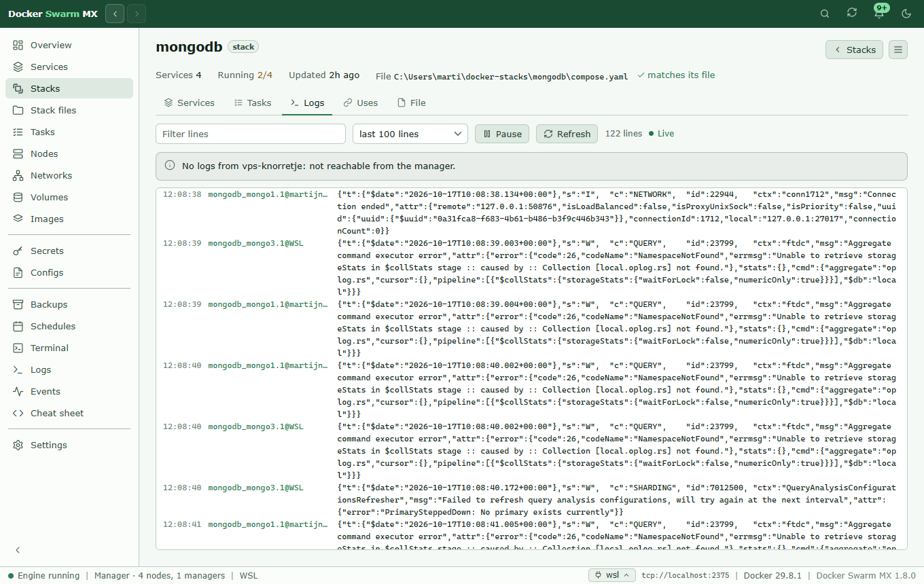Click the 'Engine running' status text
Image resolution: width=924 pixels, height=584 pixels.
[x=44, y=575]
